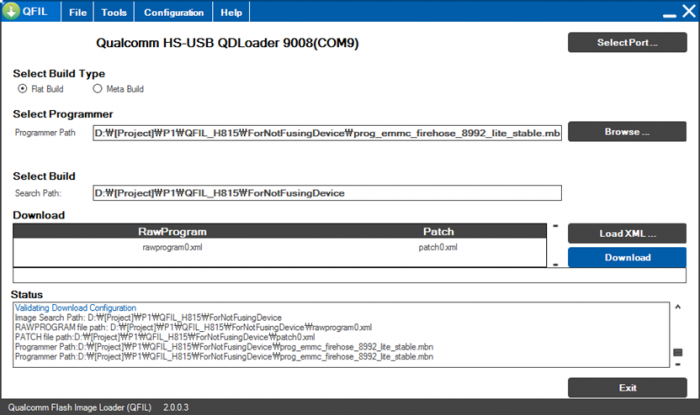This screenshot has width=700, height=415.
Task: Click the 'Image Search Path' status line
Action: pyautogui.click(x=148, y=318)
